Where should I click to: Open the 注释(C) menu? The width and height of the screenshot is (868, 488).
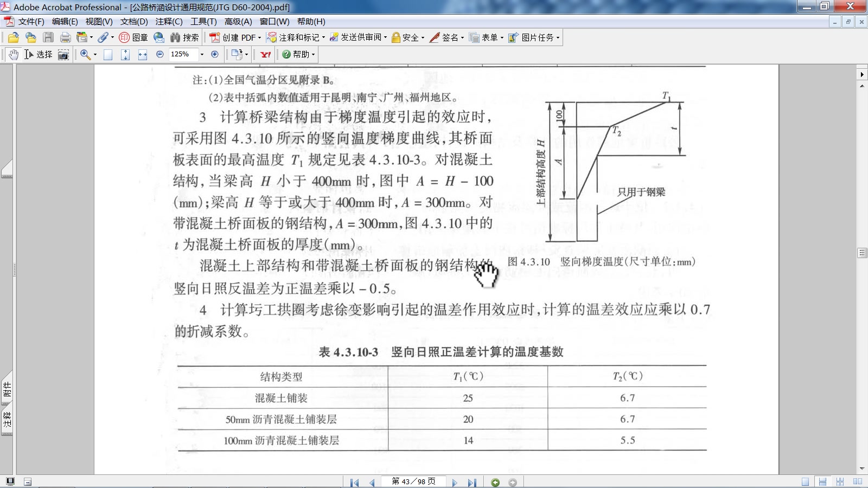pyautogui.click(x=169, y=22)
